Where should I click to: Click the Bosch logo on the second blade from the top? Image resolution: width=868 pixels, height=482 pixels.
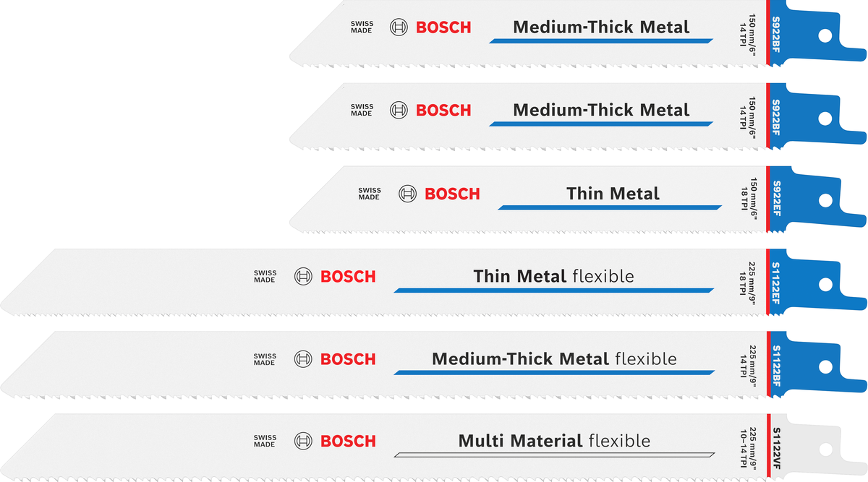(x=430, y=110)
